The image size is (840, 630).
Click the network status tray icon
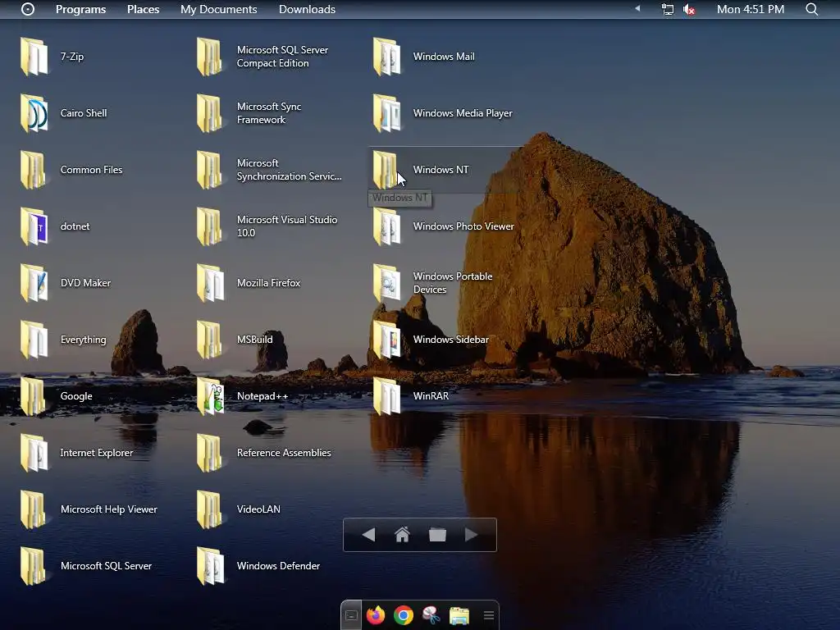[667, 9]
